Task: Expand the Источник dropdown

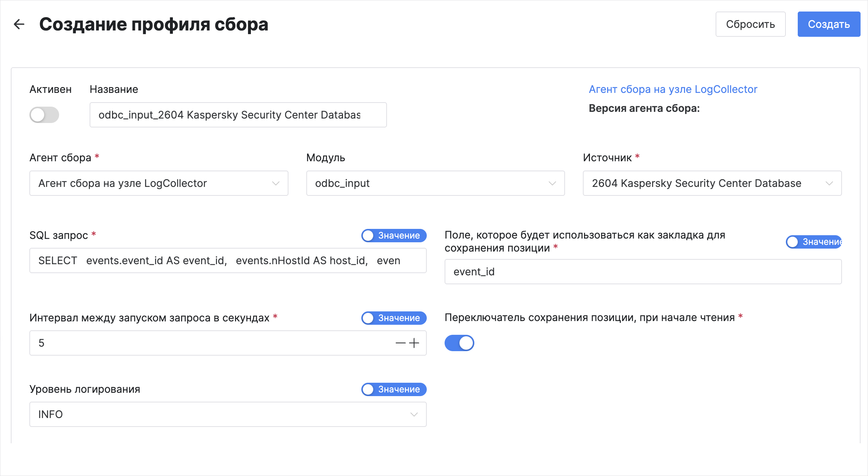Action: (x=712, y=183)
